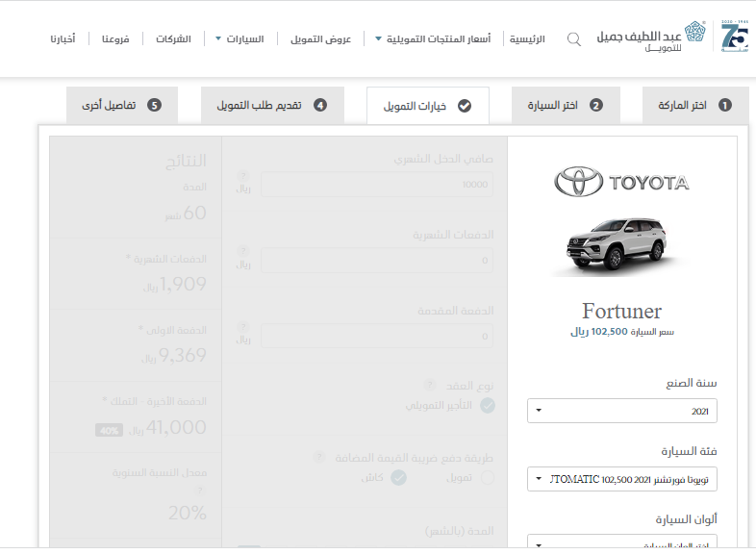
Task: Open عروض التمويل page
Action: click(x=320, y=39)
